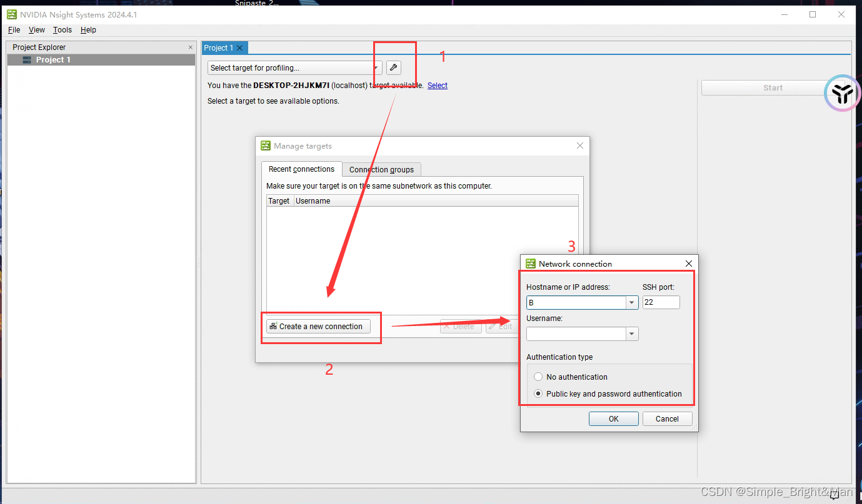
Task: Click Create a new connection button
Action: [318, 327]
